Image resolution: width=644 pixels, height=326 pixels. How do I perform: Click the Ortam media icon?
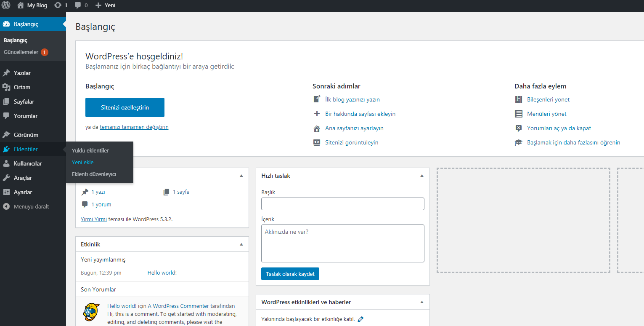[6, 87]
